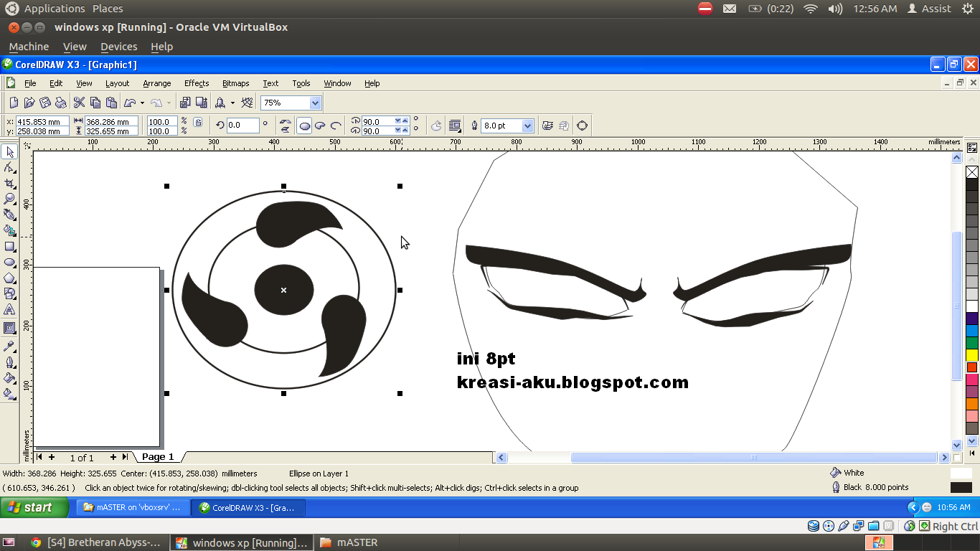Select the Polygon tool

[9, 278]
